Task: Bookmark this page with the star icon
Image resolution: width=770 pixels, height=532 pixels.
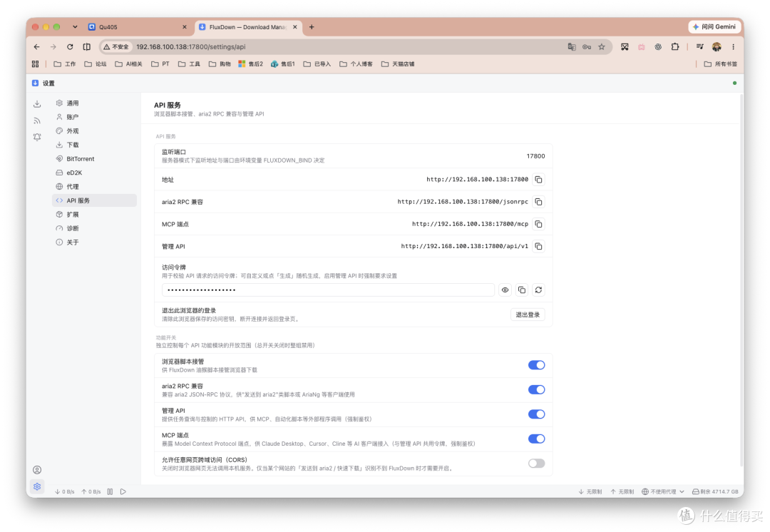Action: point(602,46)
